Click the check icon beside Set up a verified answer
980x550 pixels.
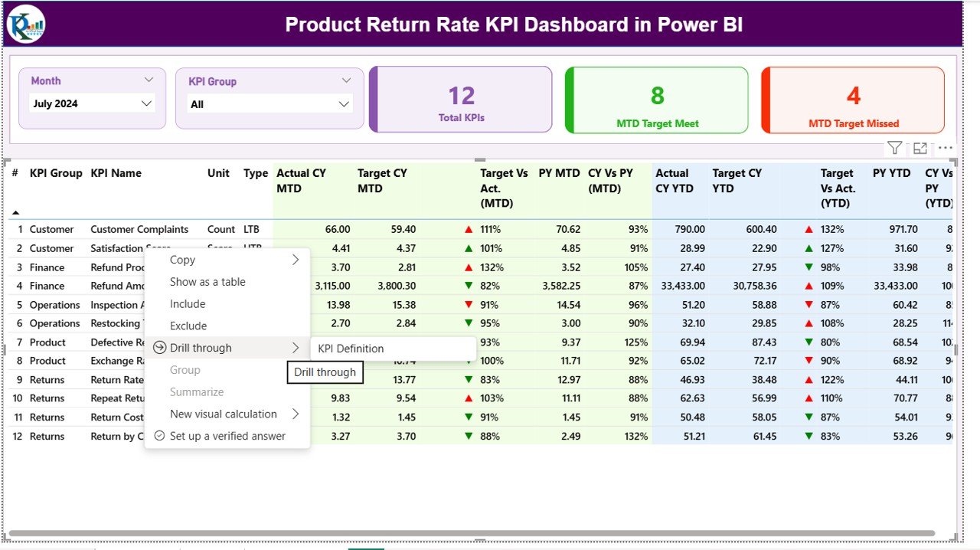tap(159, 435)
